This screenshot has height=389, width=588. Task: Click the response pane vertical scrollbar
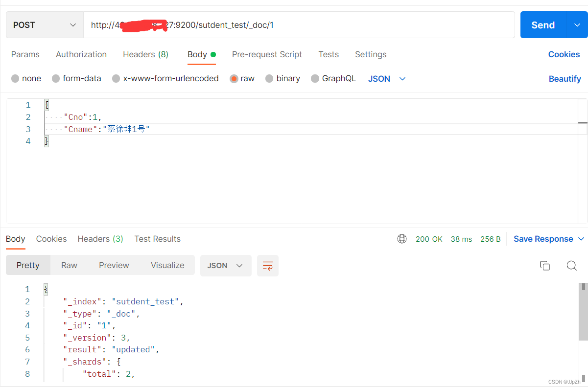pos(583,311)
